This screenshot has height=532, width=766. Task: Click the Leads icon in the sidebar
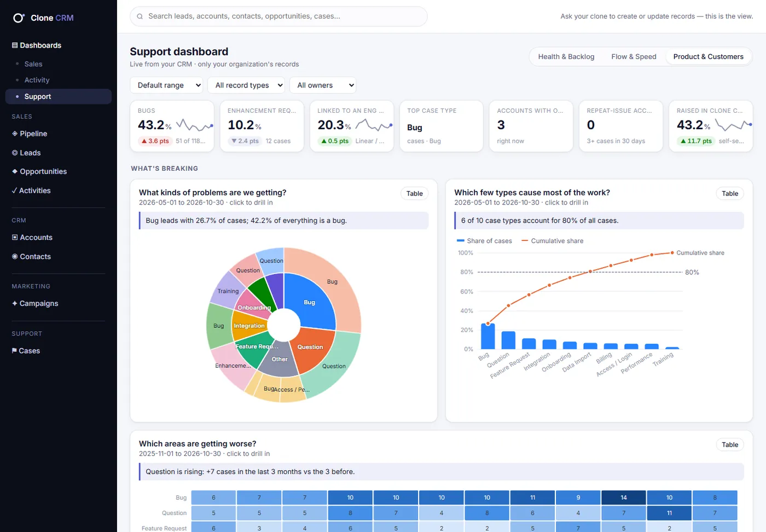pos(15,153)
